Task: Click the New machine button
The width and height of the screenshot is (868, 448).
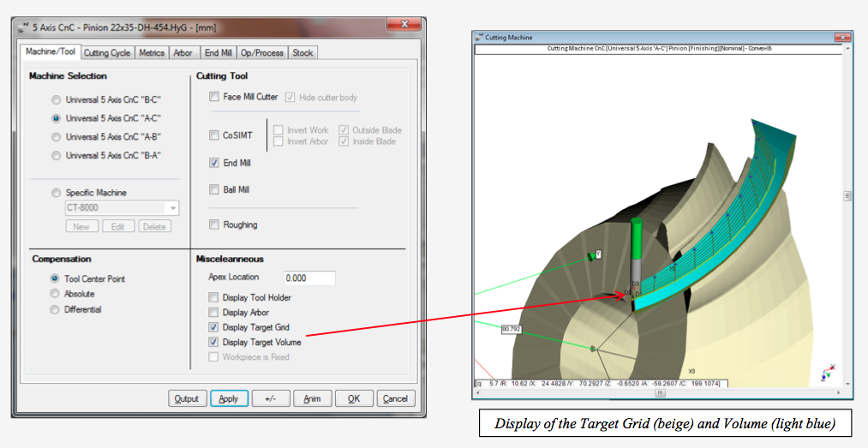Action: tap(81, 226)
